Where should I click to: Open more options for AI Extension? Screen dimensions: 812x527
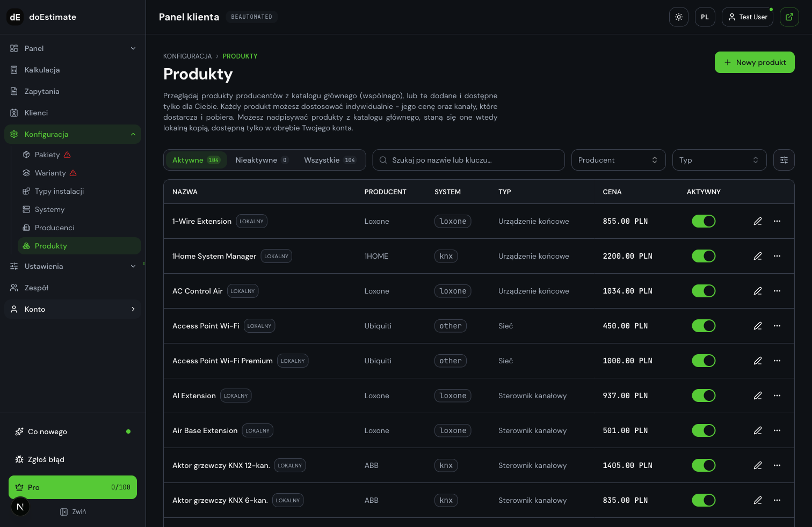coord(777,396)
